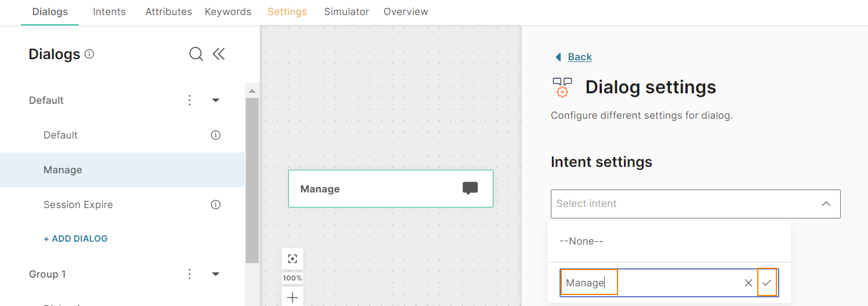Viewport: 868px width, 306px height.
Task: Open the Select intent dropdown
Action: (695, 203)
